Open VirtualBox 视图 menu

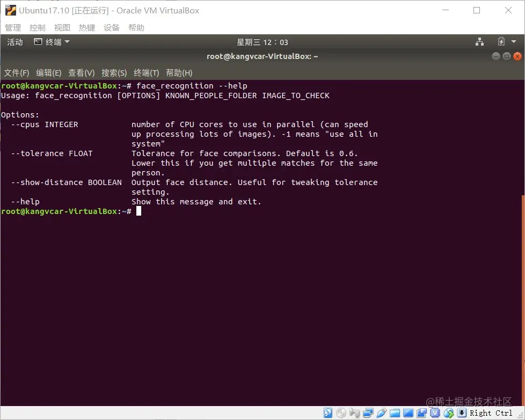[62, 27]
